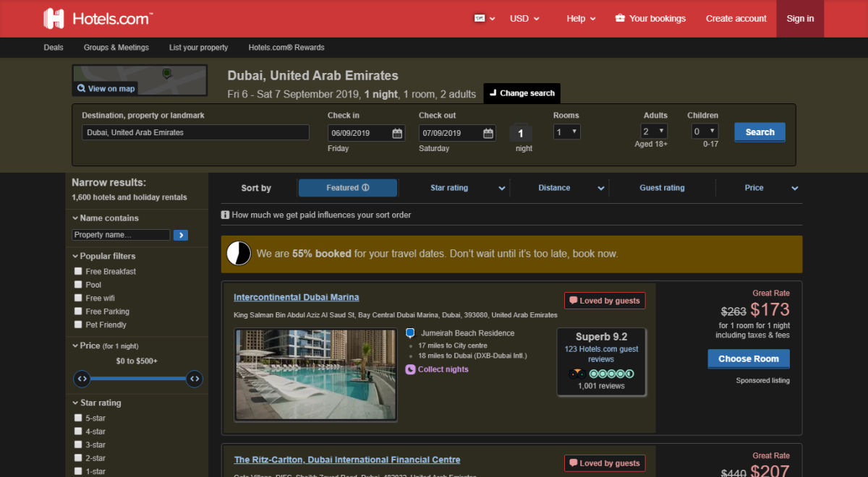Open the Adults count dropdown
868x477 pixels.
click(x=654, y=132)
